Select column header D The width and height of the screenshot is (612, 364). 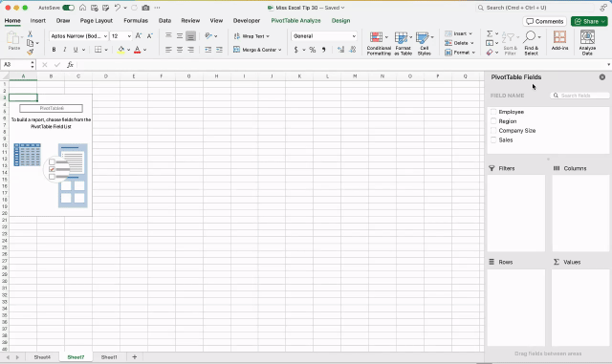click(x=106, y=76)
